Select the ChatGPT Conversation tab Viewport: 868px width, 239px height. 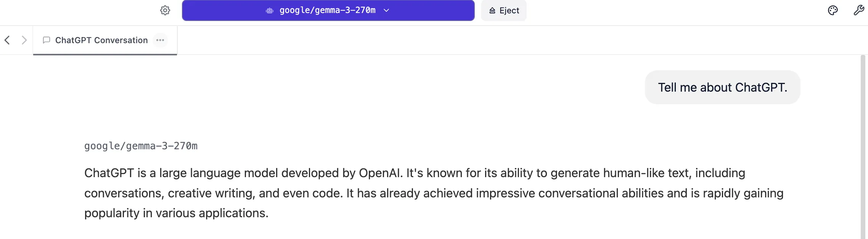tap(101, 40)
